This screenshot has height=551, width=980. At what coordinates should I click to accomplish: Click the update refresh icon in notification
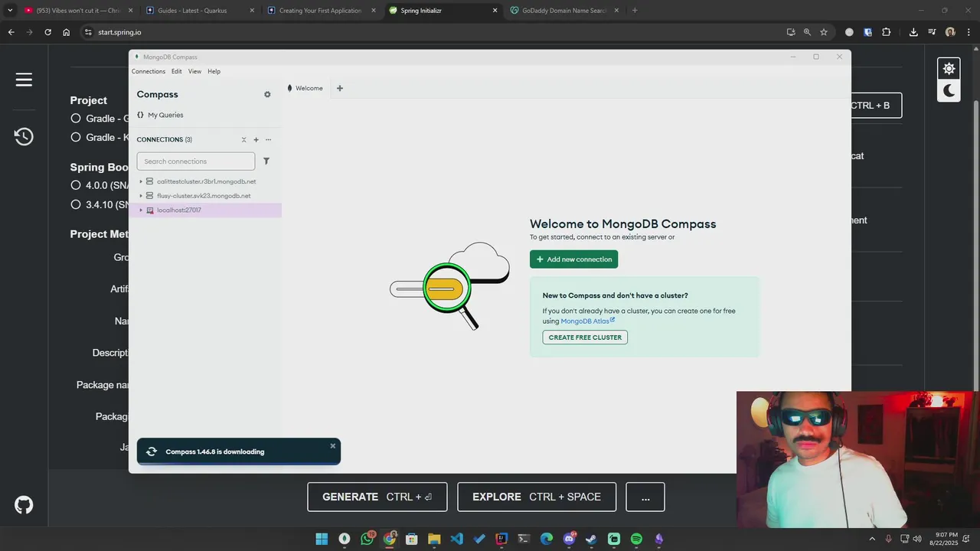[x=152, y=452]
